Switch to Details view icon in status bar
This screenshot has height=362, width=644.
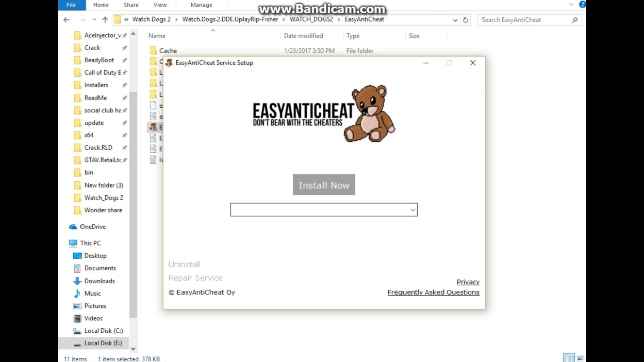[569, 358]
